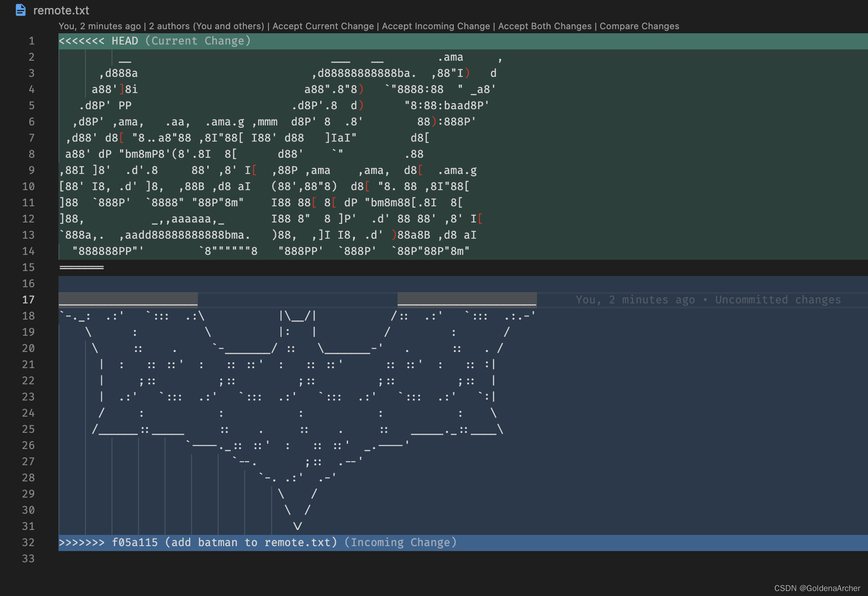This screenshot has height=596, width=868.
Task: Click the 'You, 2 minutes ago' blame text
Action: click(99, 26)
